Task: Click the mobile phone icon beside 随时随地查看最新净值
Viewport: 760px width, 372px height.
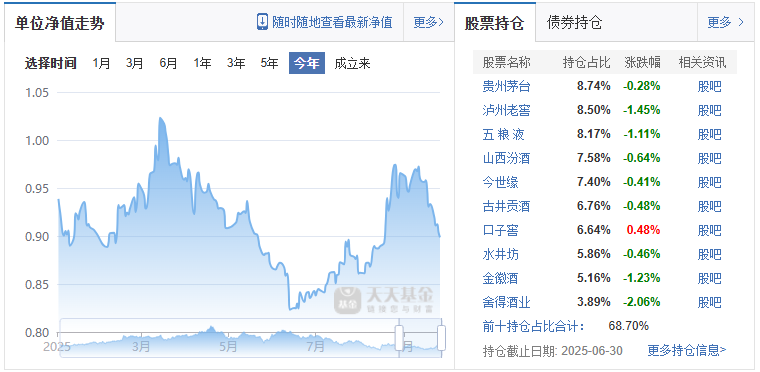Action: 262,22
